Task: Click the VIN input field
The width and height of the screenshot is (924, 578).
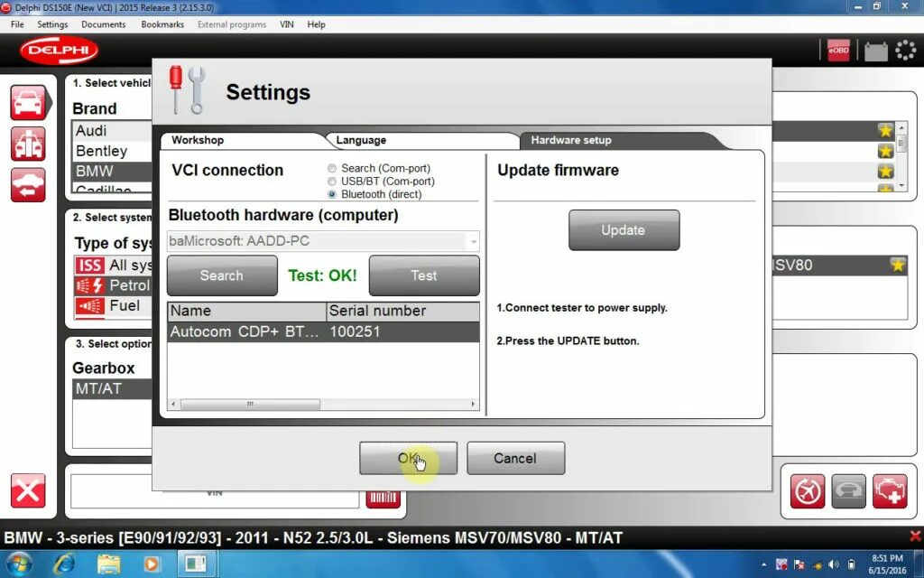Action: (x=215, y=490)
